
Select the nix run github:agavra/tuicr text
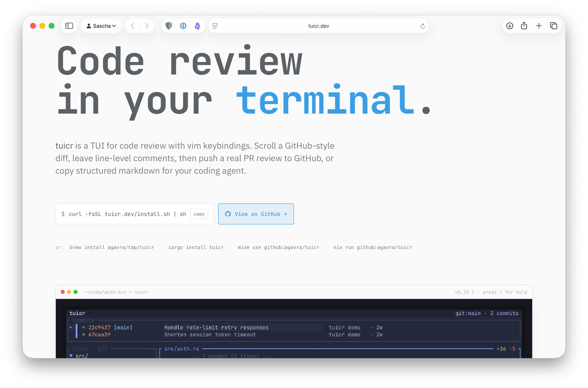[373, 247]
